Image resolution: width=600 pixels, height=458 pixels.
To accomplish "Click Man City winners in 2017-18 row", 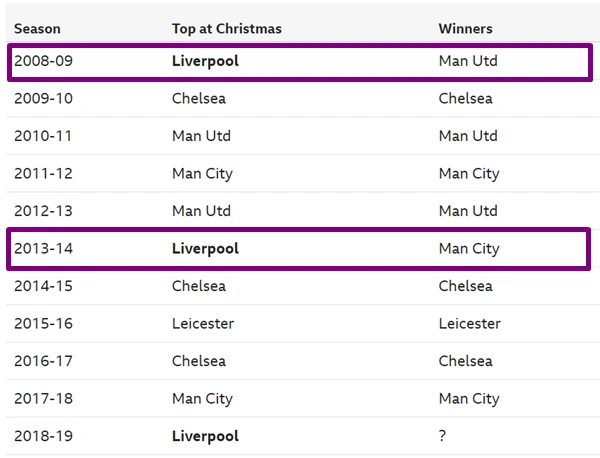I will point(468,399).
